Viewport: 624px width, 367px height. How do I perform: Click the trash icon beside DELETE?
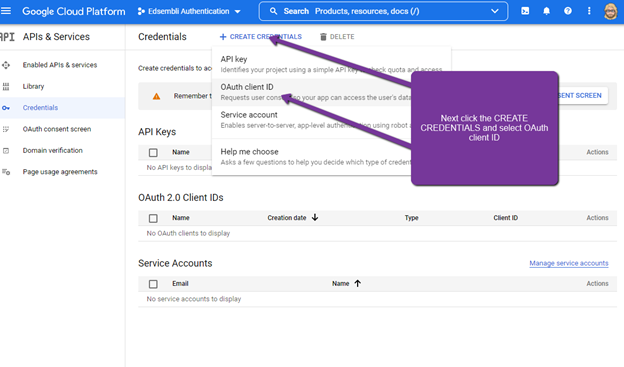click(x=323, y=37)
